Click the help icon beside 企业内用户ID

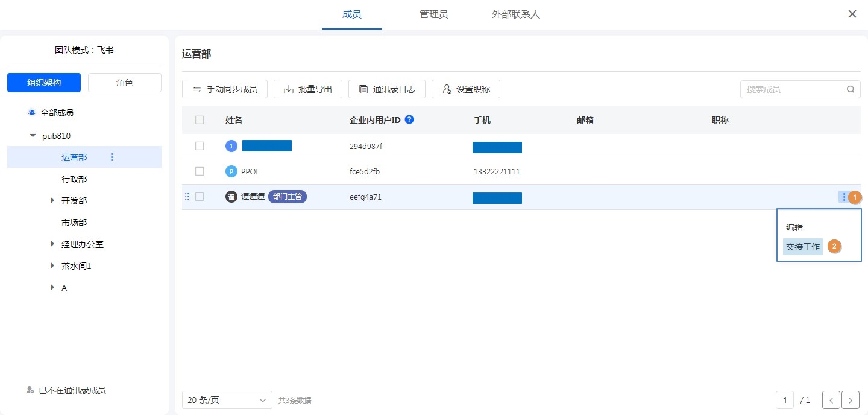point(409,119)
